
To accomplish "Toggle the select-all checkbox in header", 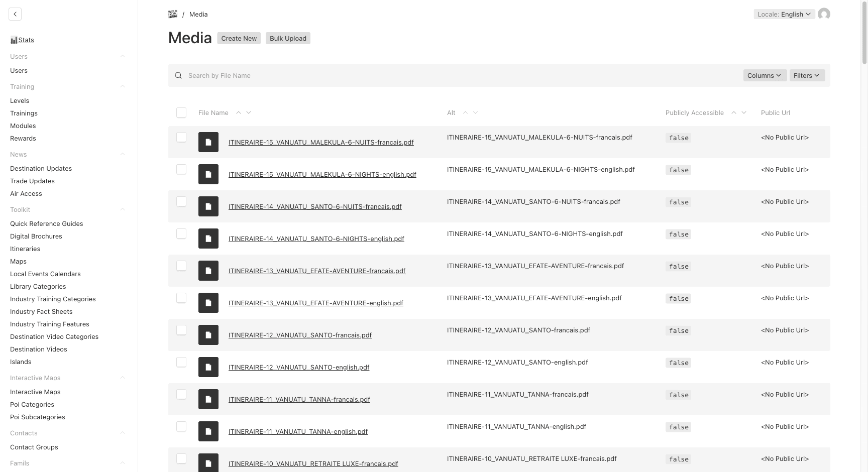I will pos(181,112).
